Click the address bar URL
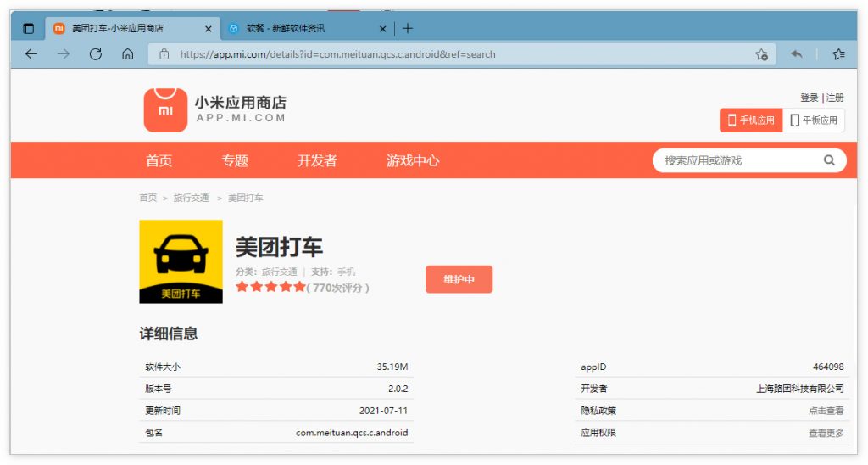Screen dimensions: 868x465 pyautogui.click(x=337, y=54)
